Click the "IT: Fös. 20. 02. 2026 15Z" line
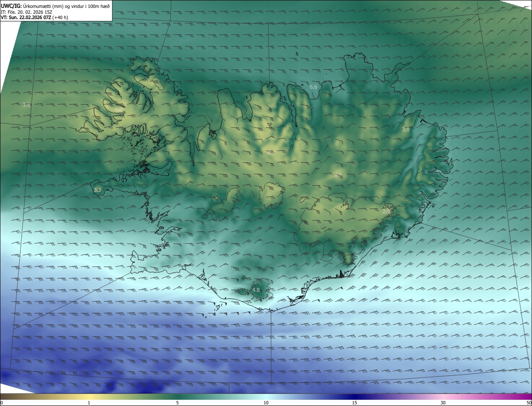 (26, 12)
